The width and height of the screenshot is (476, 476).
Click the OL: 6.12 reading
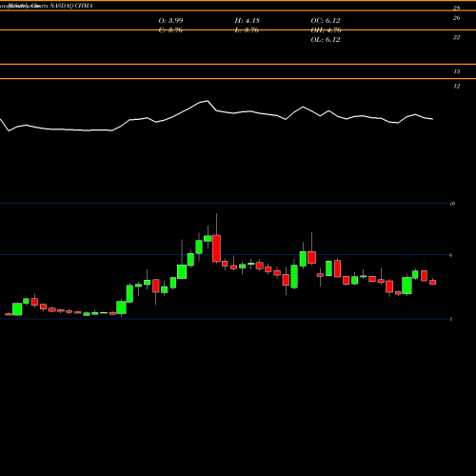click(326, 40)
